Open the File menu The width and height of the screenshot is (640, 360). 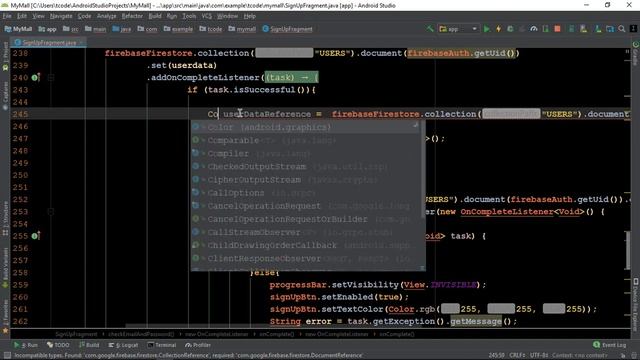7,16
